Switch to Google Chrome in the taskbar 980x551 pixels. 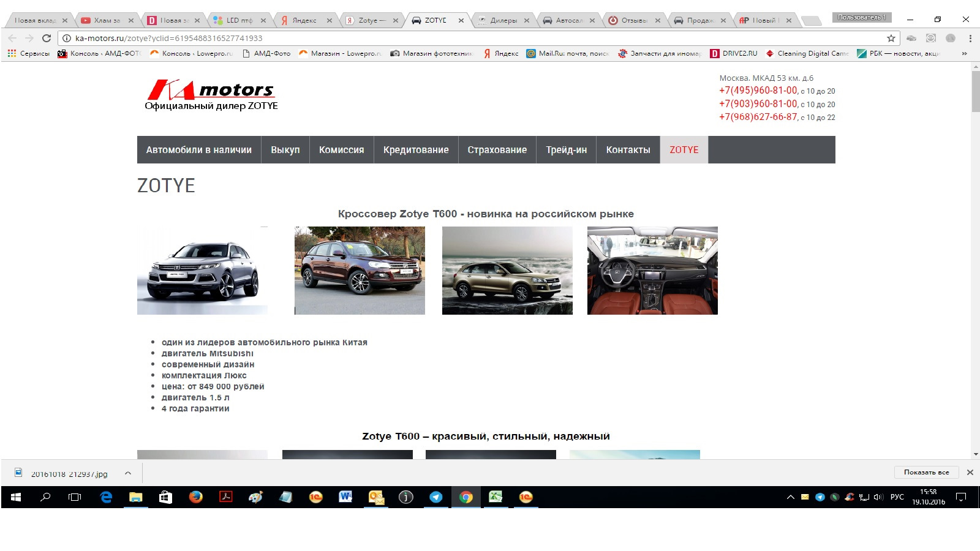point(466,497)
